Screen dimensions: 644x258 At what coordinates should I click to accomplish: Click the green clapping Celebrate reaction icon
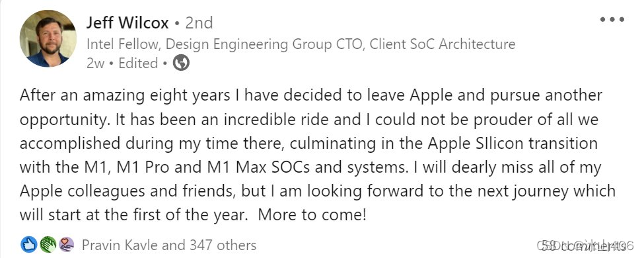point(48,245)
